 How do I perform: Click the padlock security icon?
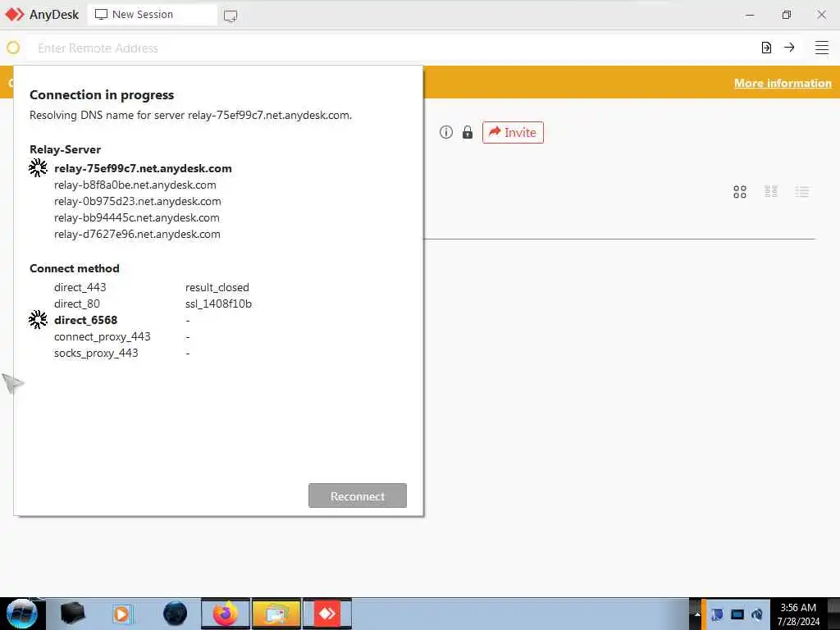[467, 132]
